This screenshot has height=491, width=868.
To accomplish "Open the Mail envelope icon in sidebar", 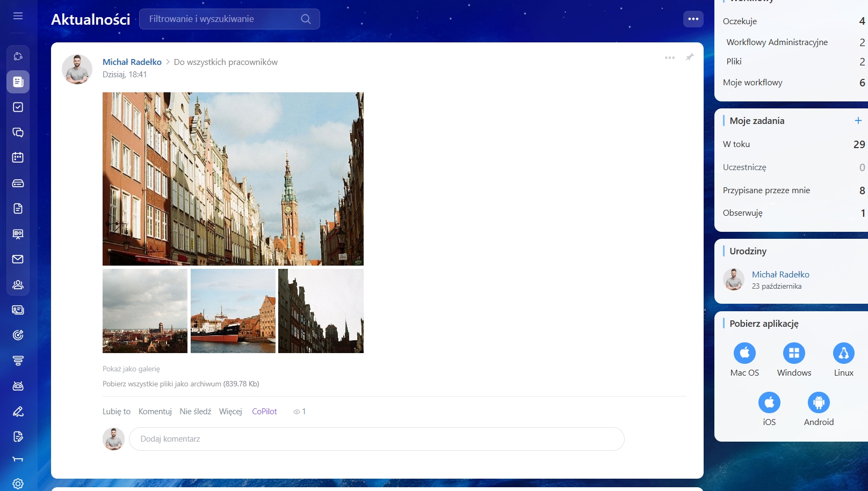I will [18, 259].
